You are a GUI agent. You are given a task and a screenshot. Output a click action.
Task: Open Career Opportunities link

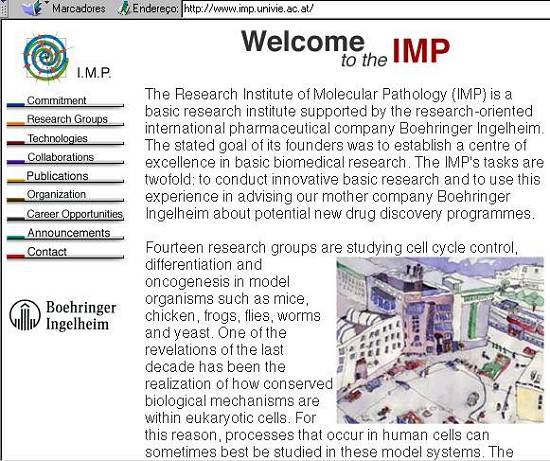[x=74, y=214]
